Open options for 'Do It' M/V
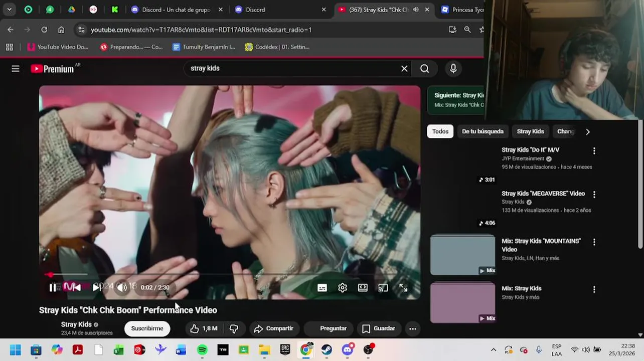The image size is (644, 361). point(594,151)
